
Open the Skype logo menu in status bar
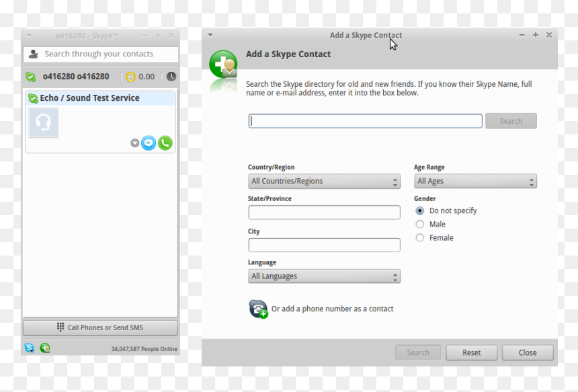coord(30,348)
